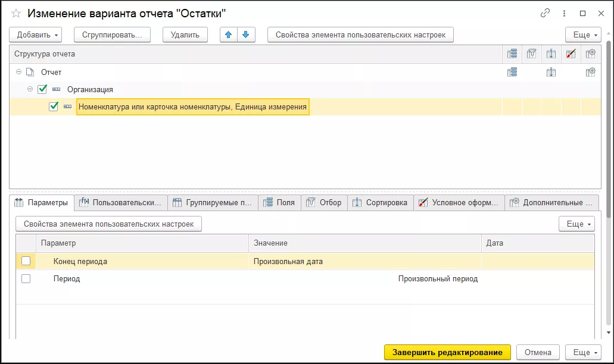This screenshot has width=614, height=364.
Task: Copy link using chain link icon
Action: point(544,13)
